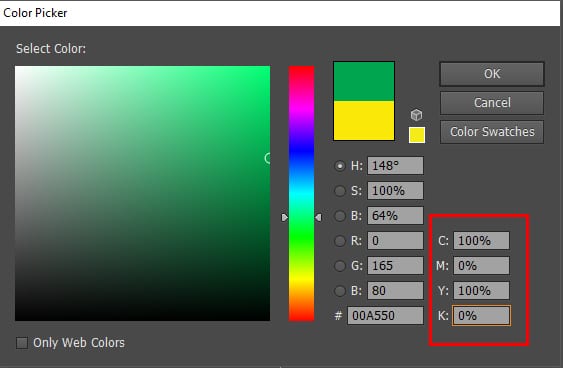
Task: Enable the Only Web Colors checkbox
Action: pyautogui.click(x=22, y=343)
